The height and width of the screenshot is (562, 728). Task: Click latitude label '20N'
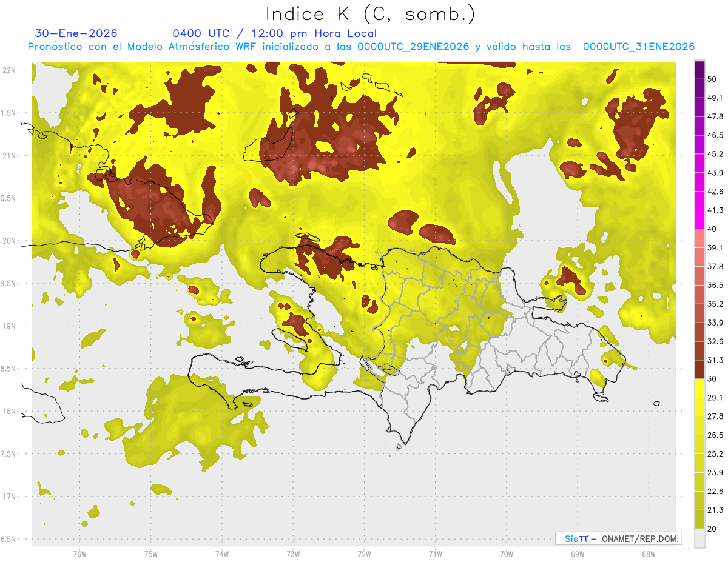click(x=9, y=241)
